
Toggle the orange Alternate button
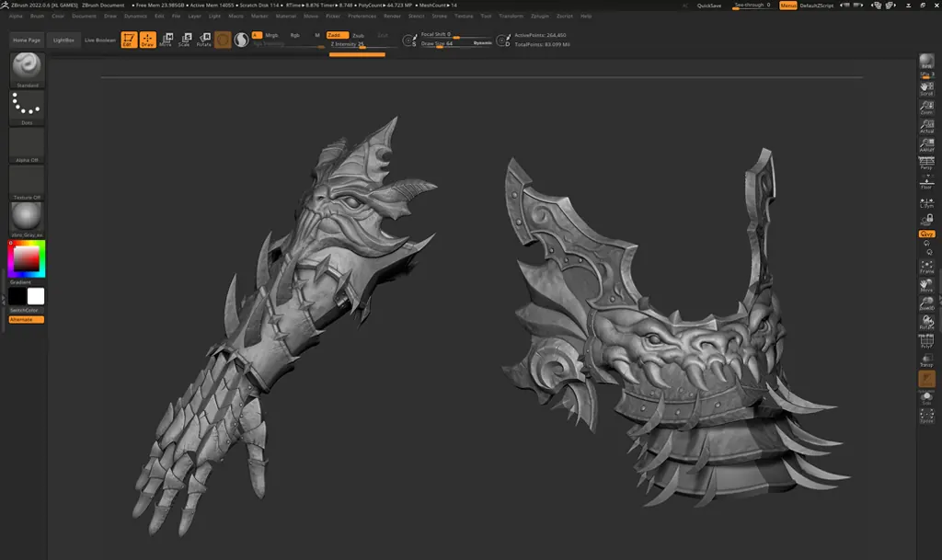tap(27, 319)
